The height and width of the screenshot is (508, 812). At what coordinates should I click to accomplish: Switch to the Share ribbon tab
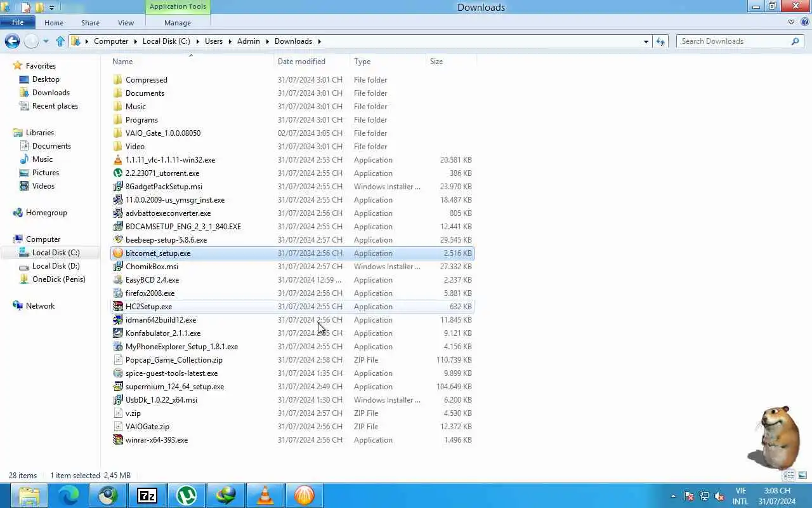(90, 23)
